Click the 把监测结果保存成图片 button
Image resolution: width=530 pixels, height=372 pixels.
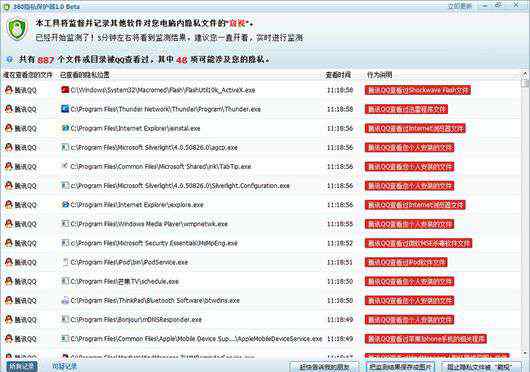tap(400, 367)
